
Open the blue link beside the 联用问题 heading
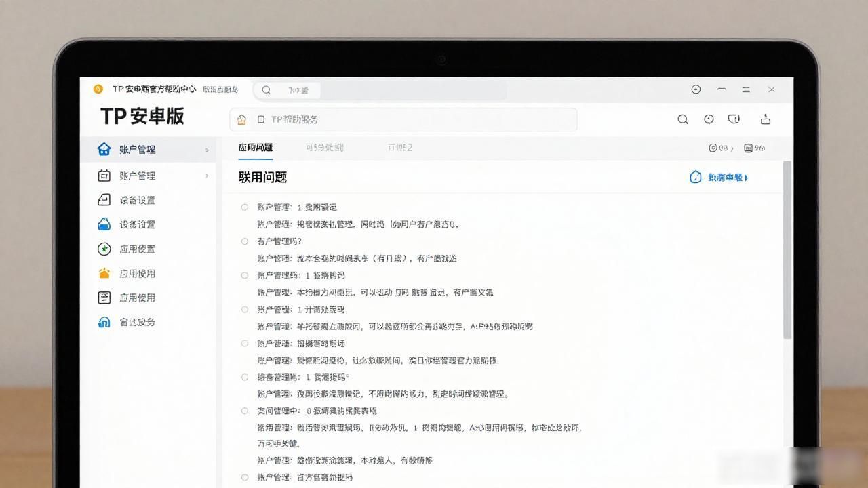click(728, 177)
